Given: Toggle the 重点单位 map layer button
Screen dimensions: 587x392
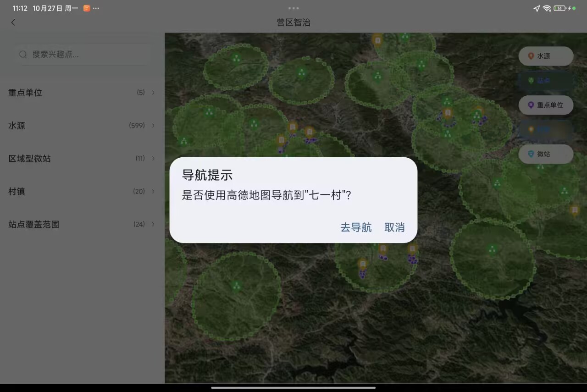Looking at the screenshot, I should (546, 105).
